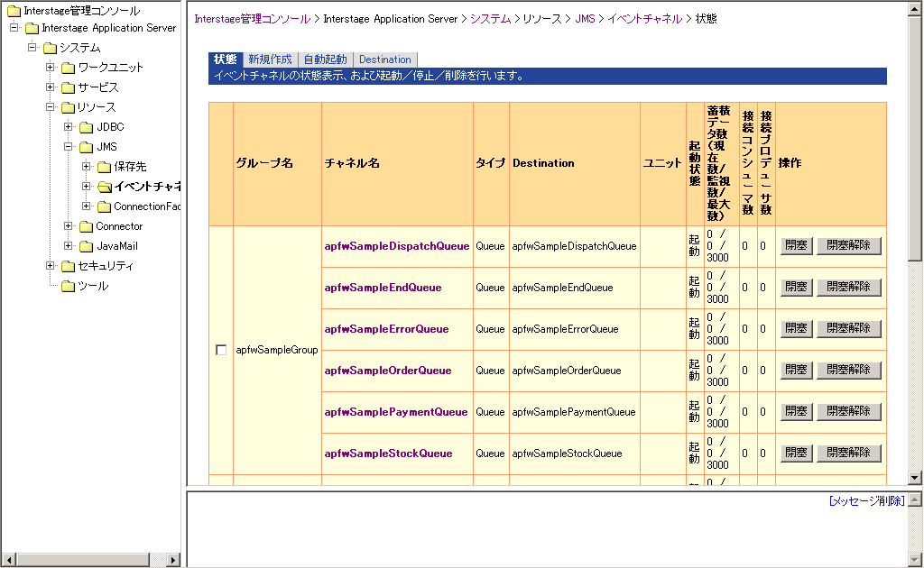Click the main pane scroll down arrow

[915, 477]
